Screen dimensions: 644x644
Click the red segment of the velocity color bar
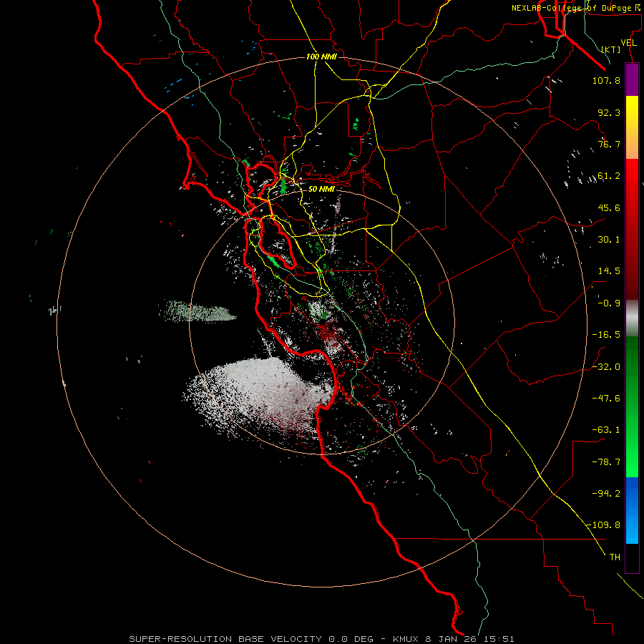coord(632,229)
